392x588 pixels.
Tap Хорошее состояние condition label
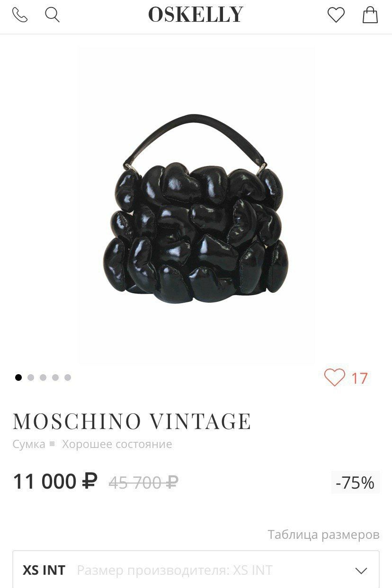[117, 444]
